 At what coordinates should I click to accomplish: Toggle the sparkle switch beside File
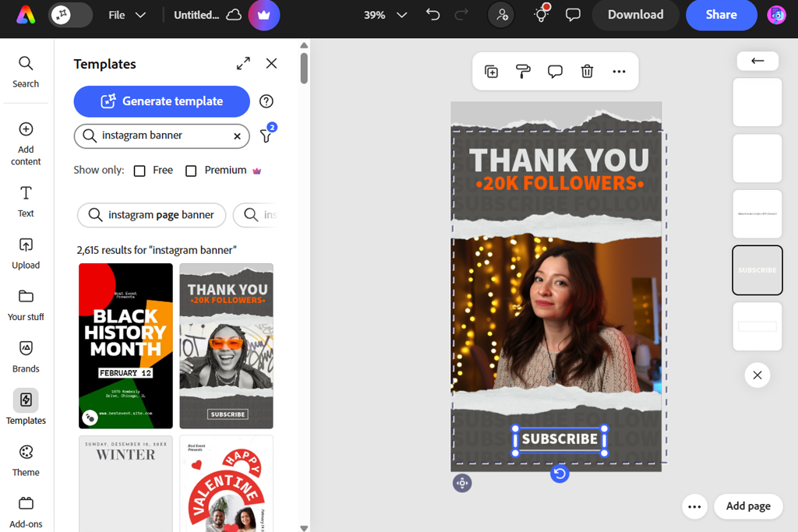pyautogui.click(x=70, y=15)
